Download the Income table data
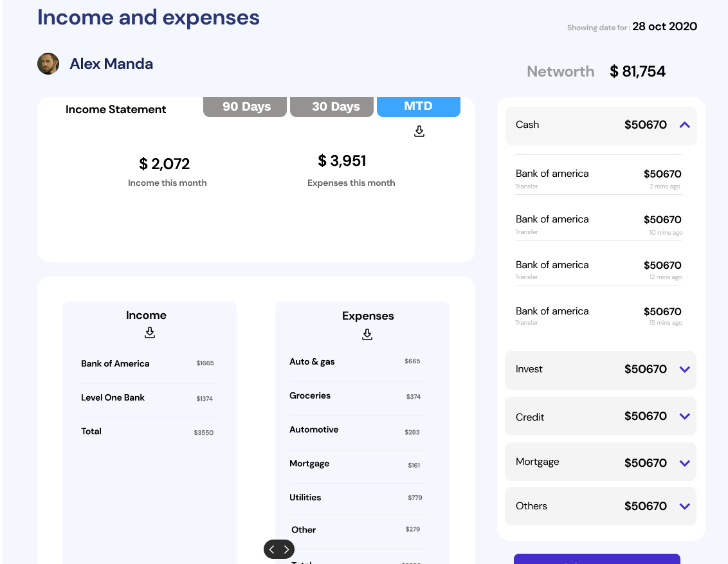The image size is (728, 564). 149,332
